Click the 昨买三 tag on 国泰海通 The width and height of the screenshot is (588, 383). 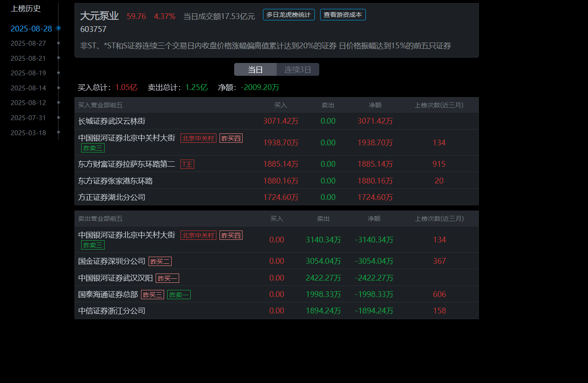[x=153, y=295]
